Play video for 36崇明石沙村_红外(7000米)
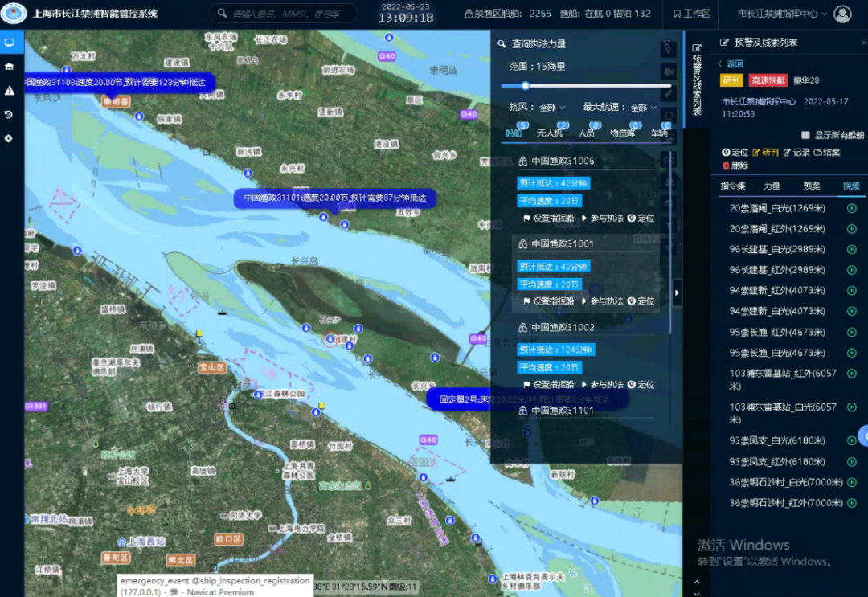 [x=851, y=503]
